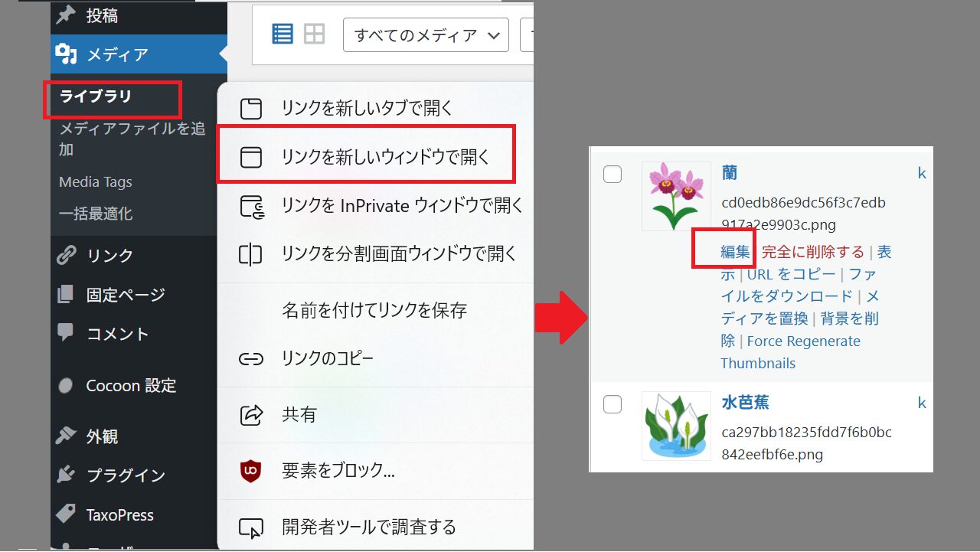The image size is (980, 552).
Task: Click the circle icon beside Cocoon 設定
Action: pyautogui.click(x=67, y=385)
